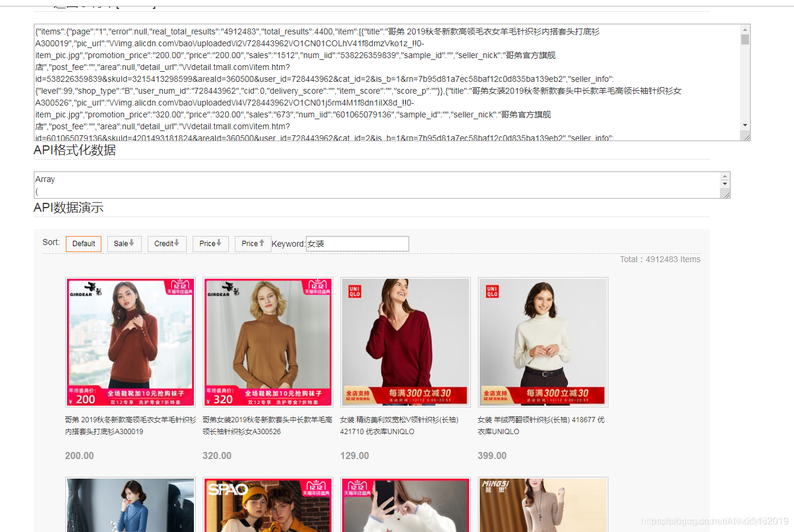Open the blue turtleneck product thumbnail

tap(130, 504)
